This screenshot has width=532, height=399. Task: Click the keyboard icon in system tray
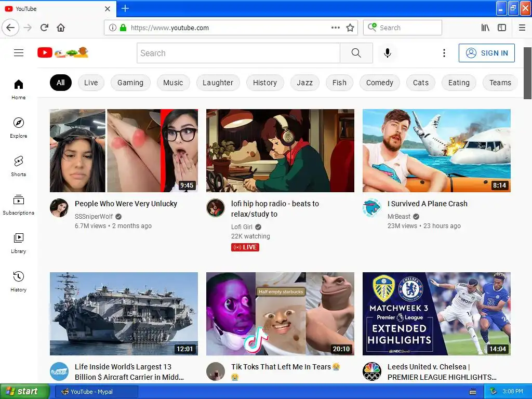click(473, 392)
